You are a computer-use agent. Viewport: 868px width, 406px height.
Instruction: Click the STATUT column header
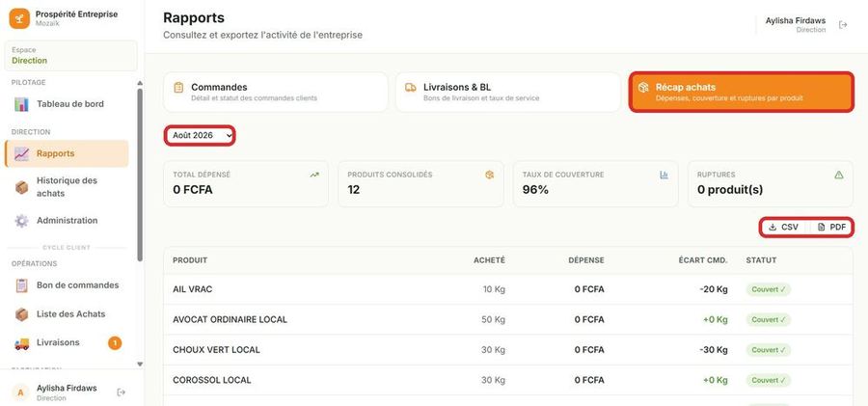(761, 260)
